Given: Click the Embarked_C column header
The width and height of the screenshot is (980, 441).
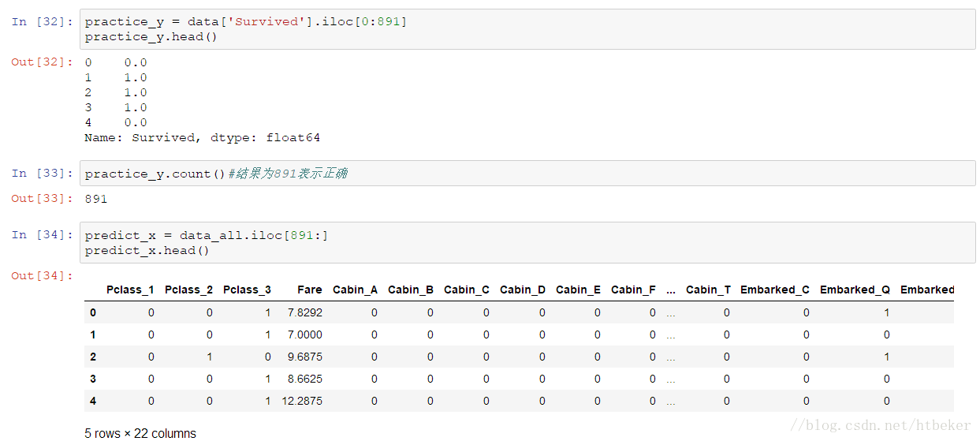Looking at the screenshot, I should [774, 290].
